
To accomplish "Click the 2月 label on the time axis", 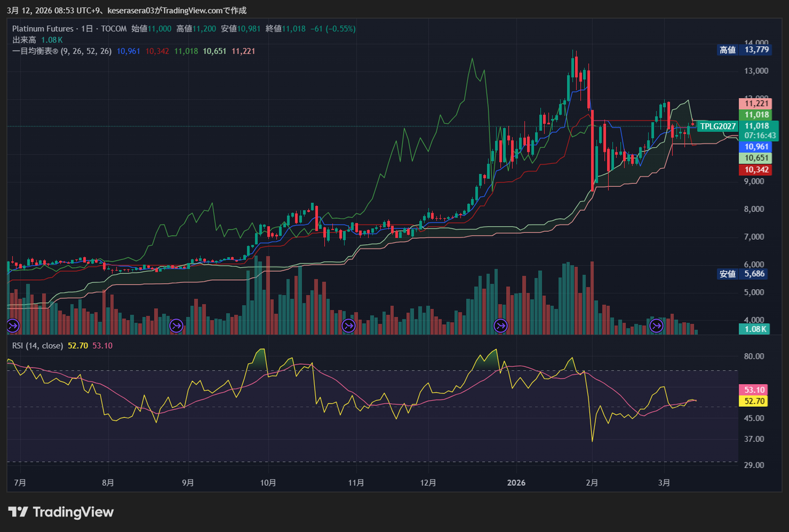I will 592,483.
